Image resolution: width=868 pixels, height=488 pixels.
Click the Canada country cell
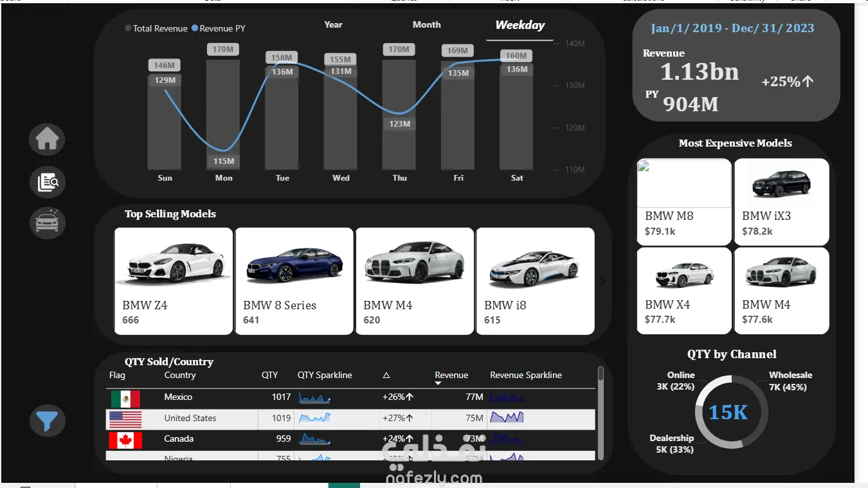[179, 439]
